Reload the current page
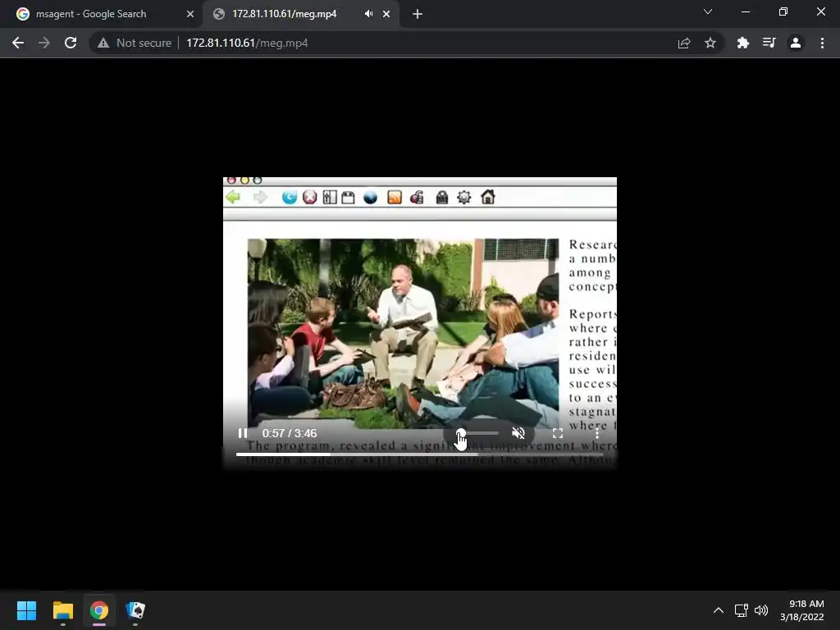The width and height of the screenshot is (840, 630). 71,43
